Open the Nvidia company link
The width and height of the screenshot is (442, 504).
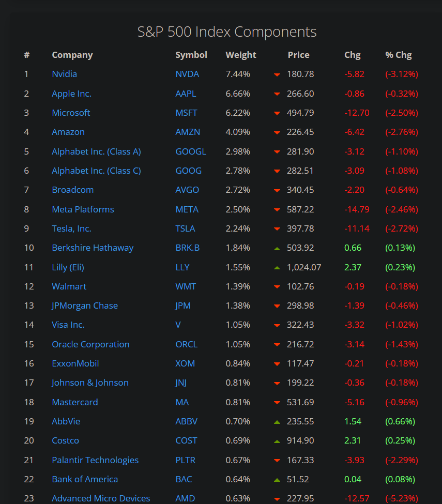click(x=64, y=74)
